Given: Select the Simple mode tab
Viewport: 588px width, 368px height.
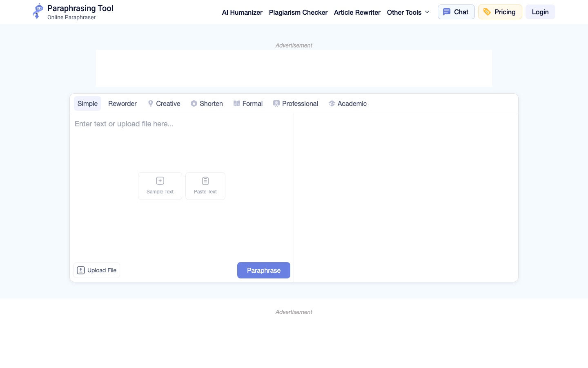Looking at the screenshot, I should tap(87, 103).
